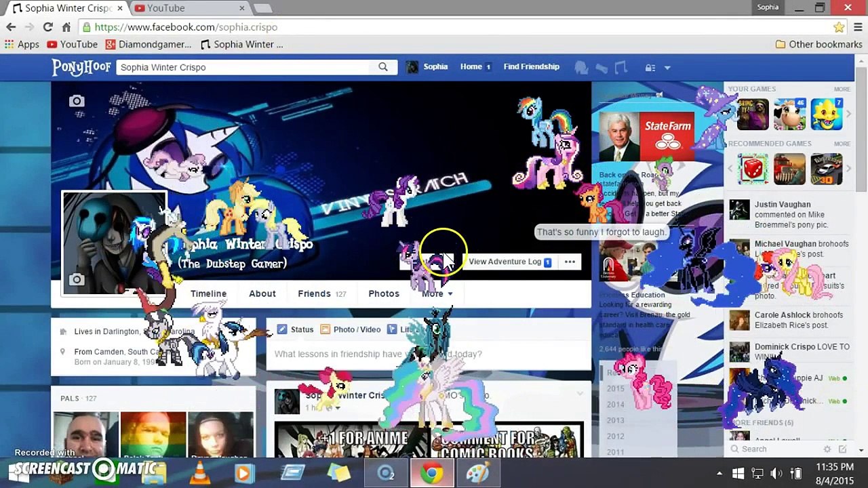Open Other bookmarks folder
Viewport: 868px width, 488px height.
point(818,44)
